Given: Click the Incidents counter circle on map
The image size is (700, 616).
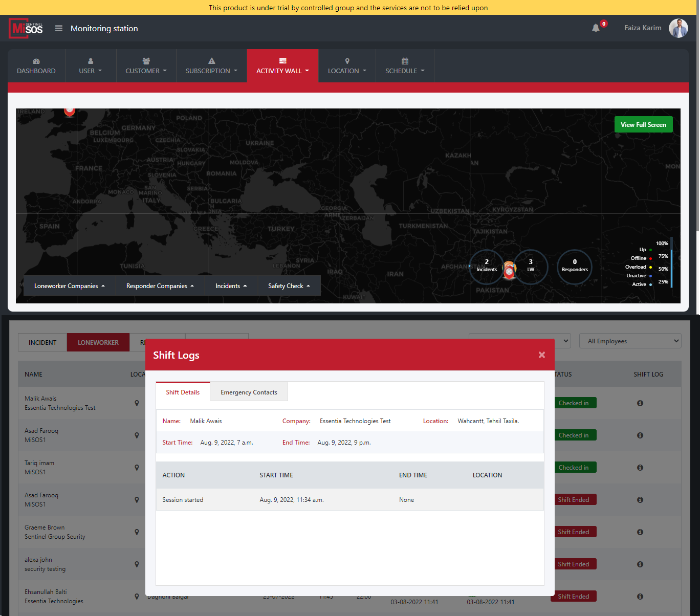Looking at the screenshot, I should pos(486,266).
